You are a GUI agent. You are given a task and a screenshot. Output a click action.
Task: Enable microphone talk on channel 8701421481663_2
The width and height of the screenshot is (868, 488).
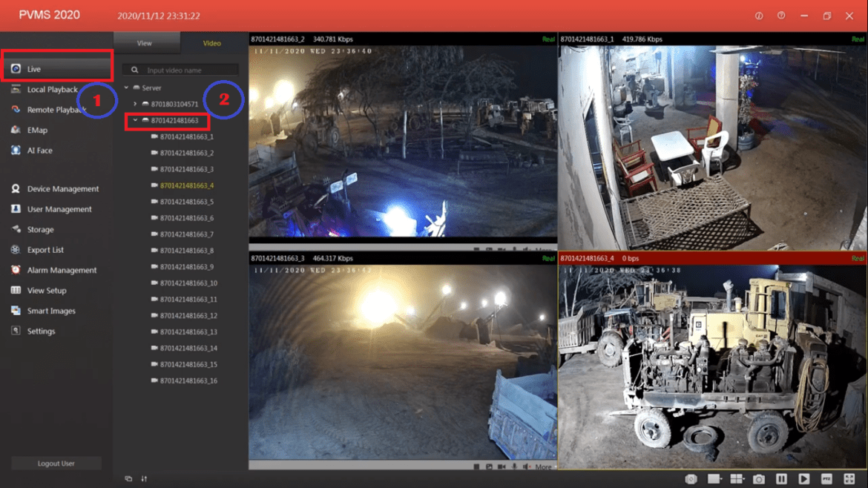pos(516,248)
